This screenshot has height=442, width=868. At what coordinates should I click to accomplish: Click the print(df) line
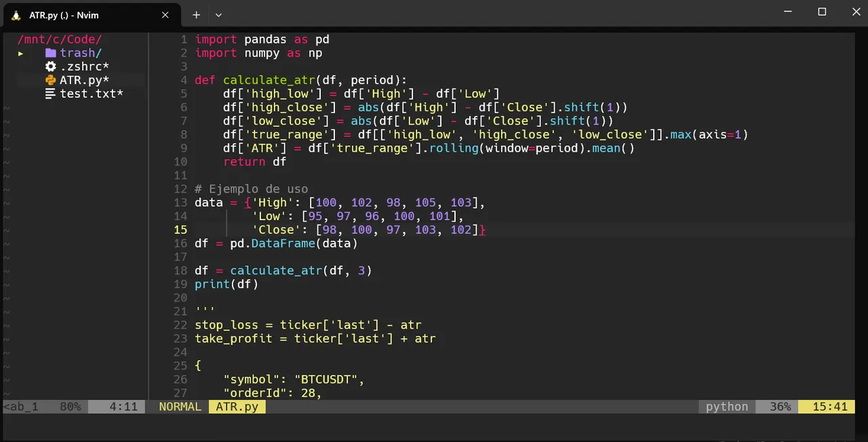[226, 283]
